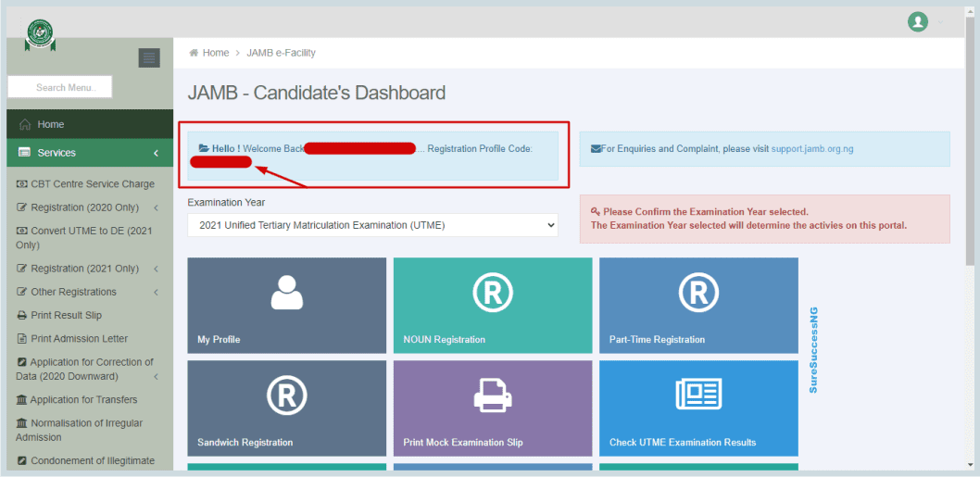Click the money icon beside Convert UTME to DE

22,231
